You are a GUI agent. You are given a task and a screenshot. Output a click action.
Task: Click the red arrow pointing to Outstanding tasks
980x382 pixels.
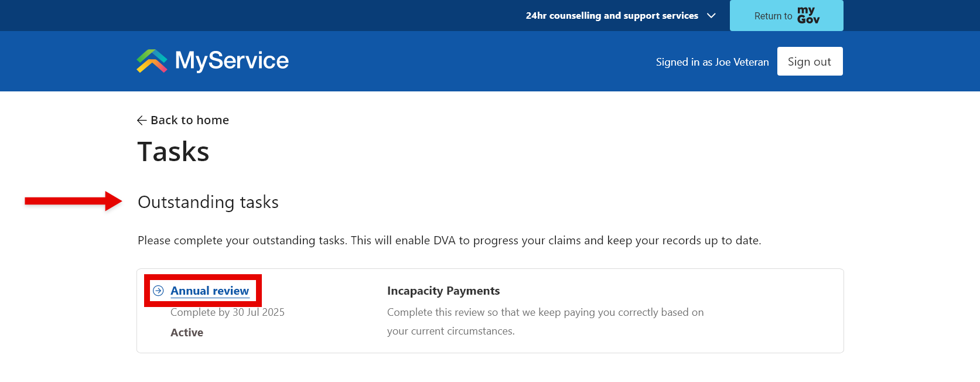coord(73,201)
